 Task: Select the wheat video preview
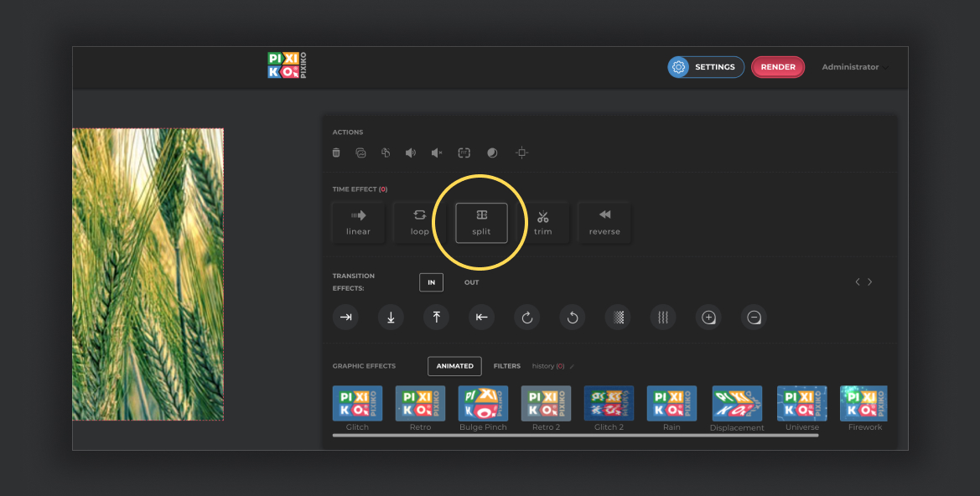pos(148,274)
